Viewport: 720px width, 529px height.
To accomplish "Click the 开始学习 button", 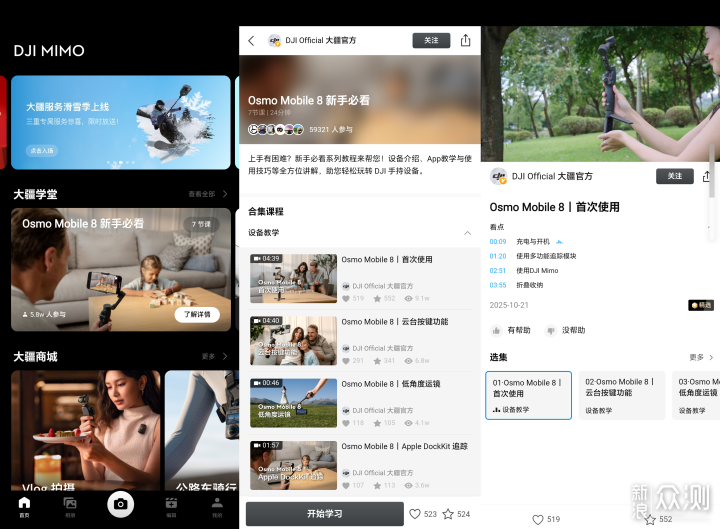I will coord(325,514).
